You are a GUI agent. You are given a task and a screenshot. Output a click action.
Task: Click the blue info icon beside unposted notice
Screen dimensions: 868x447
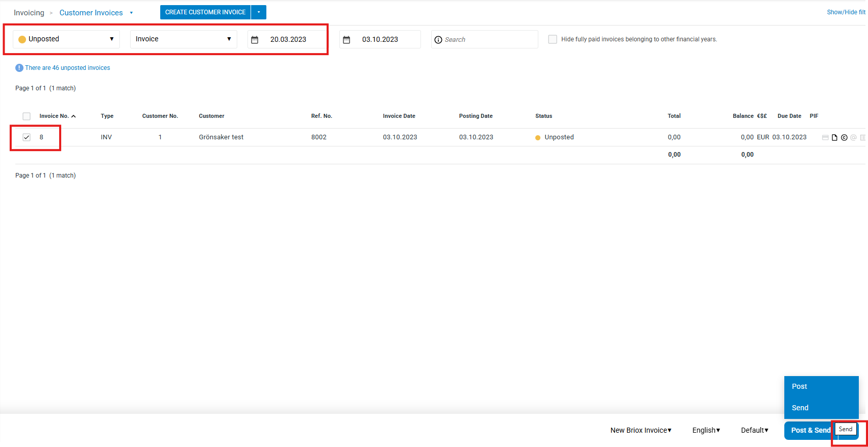pyautogui.click(x=19, y=68)
